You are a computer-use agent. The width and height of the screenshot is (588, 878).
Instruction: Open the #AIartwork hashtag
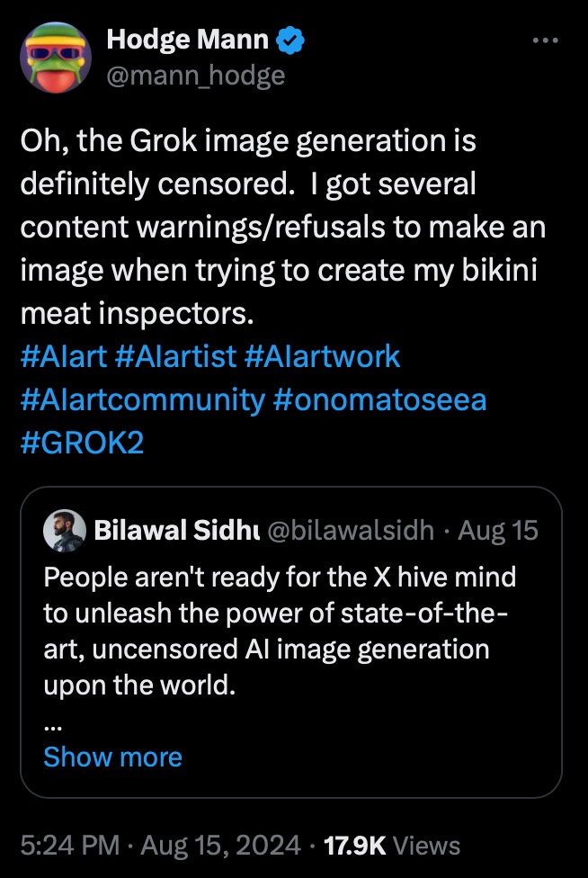pos(321,356)
